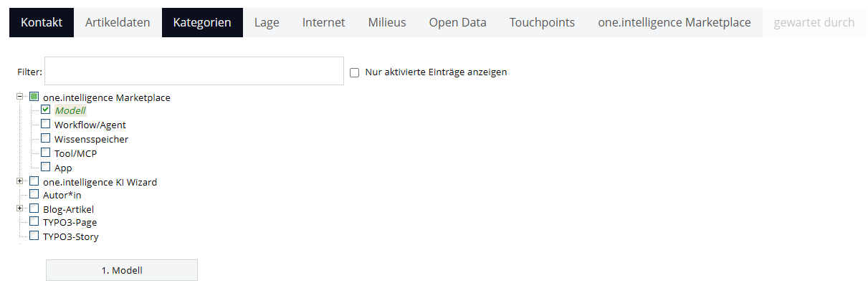The image size is (868, 288).
Task: Select the App category checkbox
Action: [46, 167]
